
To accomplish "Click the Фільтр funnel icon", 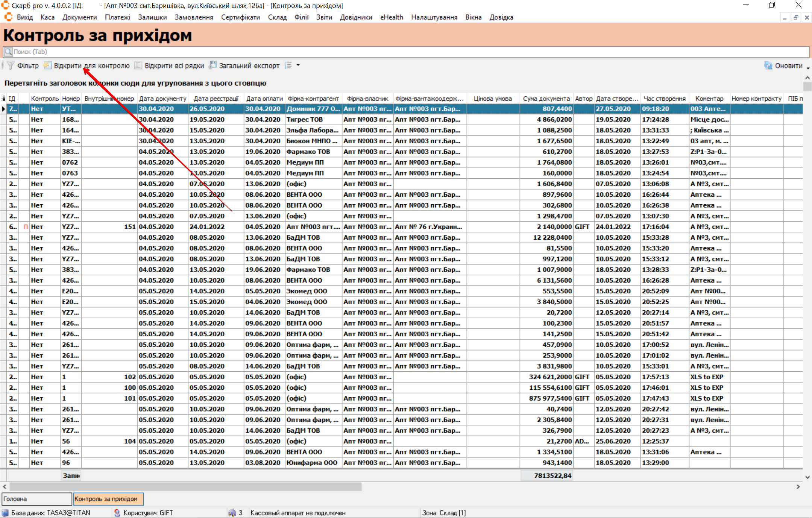I will coord(11,65).
